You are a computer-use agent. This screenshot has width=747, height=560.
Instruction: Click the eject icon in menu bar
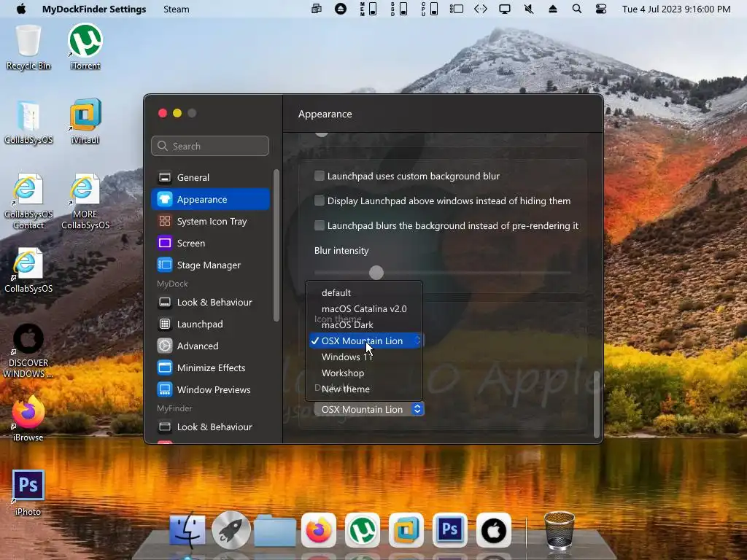[553, 9]
